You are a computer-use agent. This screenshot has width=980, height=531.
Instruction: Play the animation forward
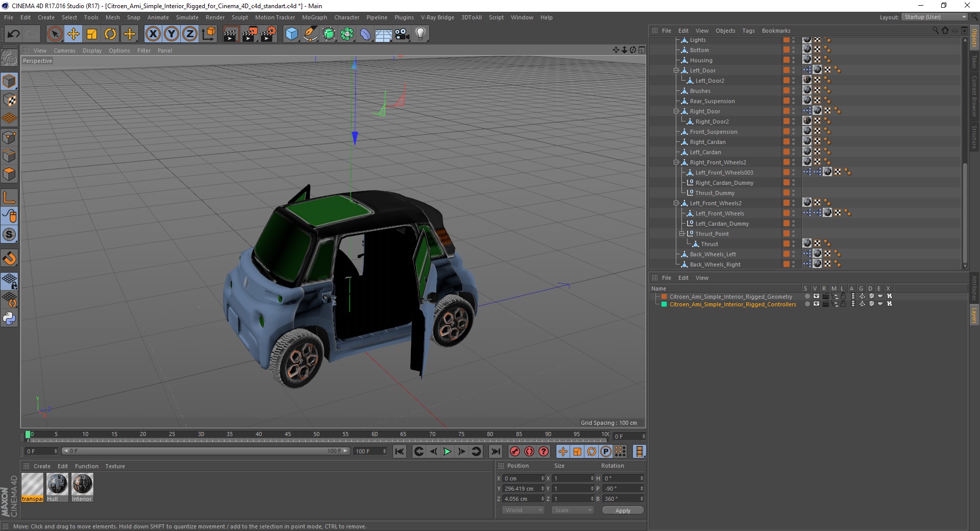[x=447, y=451]
